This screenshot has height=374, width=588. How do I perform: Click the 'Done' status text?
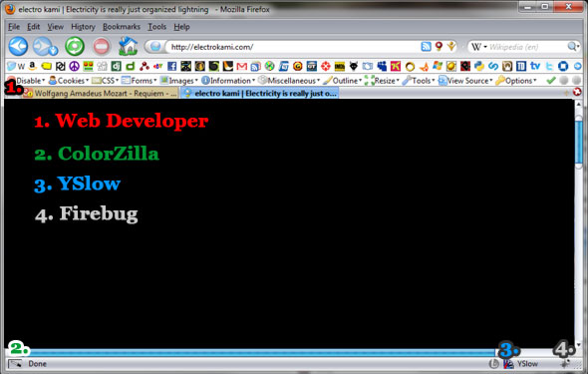tap(38, 364)
